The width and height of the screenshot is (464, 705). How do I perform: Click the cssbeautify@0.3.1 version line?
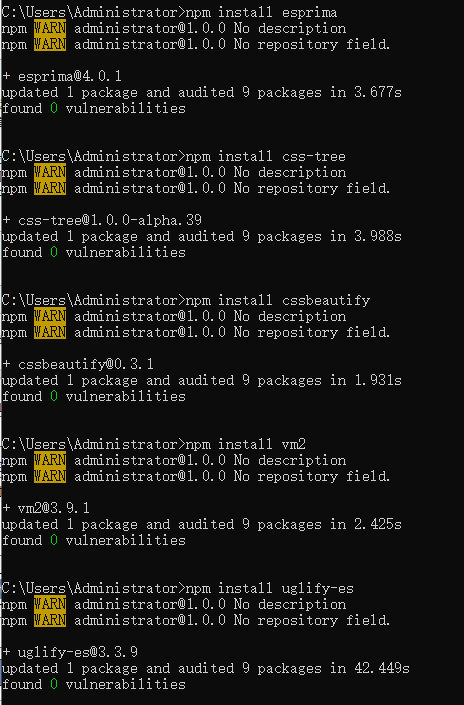pos(78,364)
